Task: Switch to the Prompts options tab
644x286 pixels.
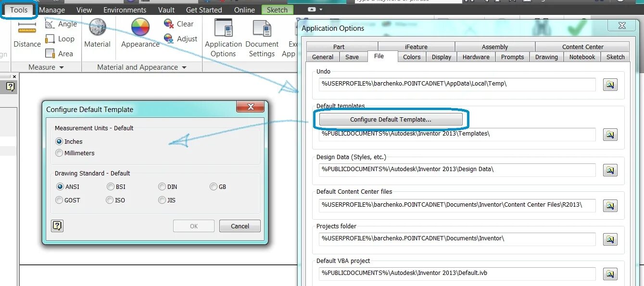Action: [513, 57]
